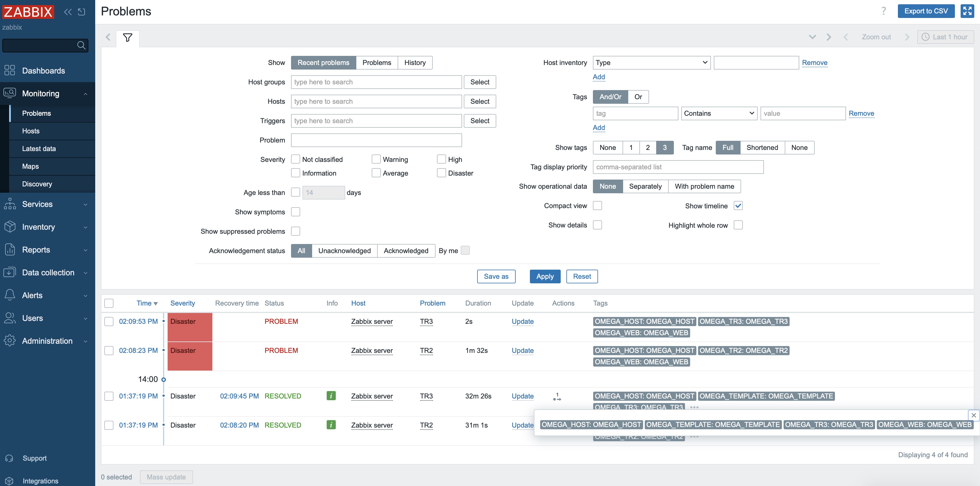
Task: Click the help question mark icon
Action: 883,11
